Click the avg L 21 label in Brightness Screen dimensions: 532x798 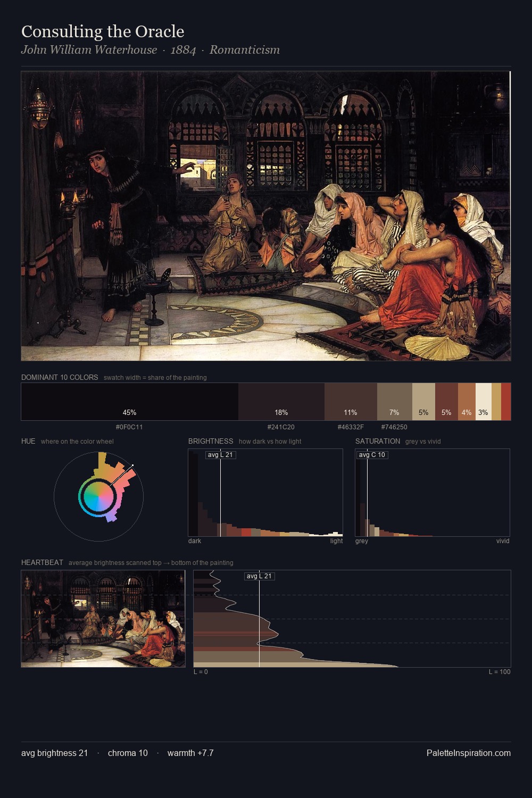click(221, 455)
